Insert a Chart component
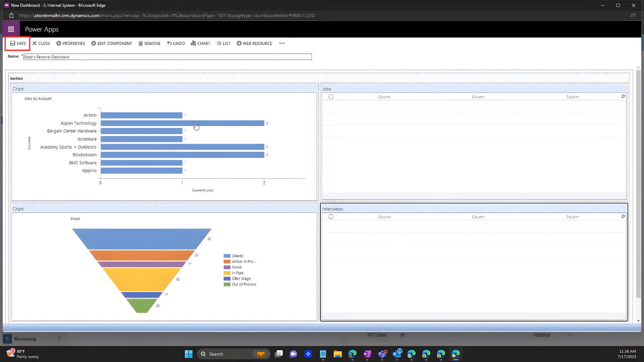 coord(201,44)
